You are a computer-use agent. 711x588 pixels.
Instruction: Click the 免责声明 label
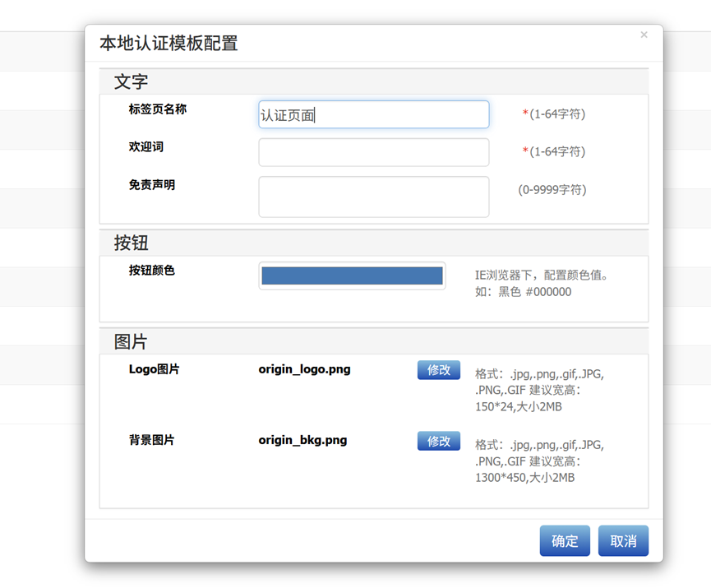tap(152, 185)
